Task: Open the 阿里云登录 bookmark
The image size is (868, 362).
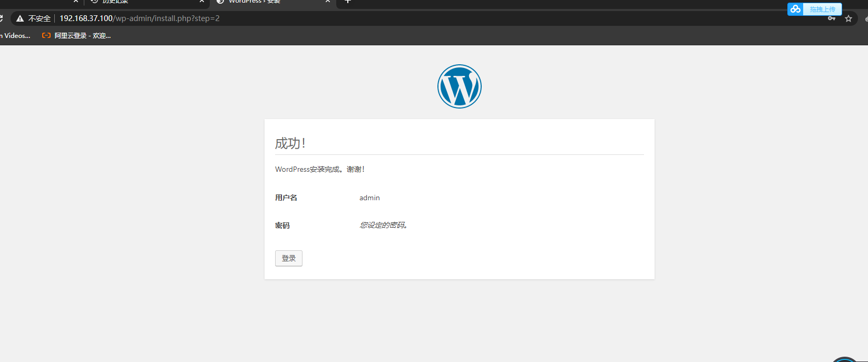Action: tap(77, 36)
